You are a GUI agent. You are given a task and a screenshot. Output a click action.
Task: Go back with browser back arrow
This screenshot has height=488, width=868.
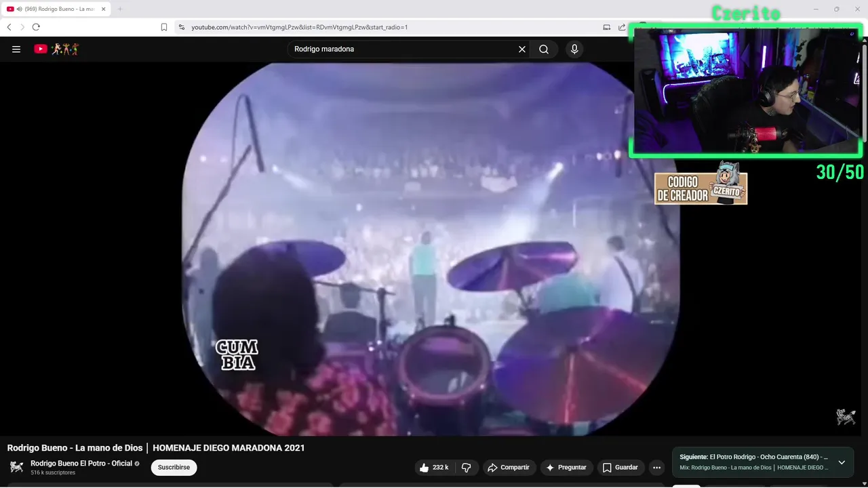coord(9,27)
